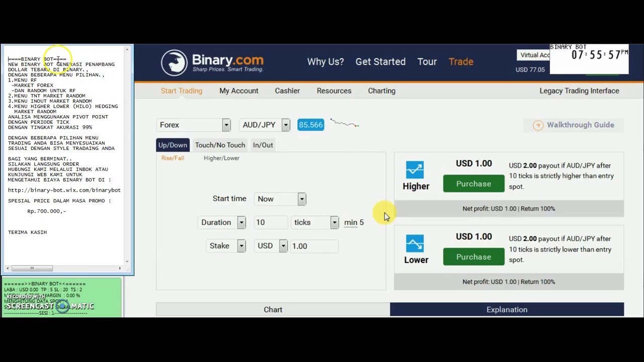644x362 pixels.
Task: Click the TERIMA KASIH text line
Action: (x=27, y=232)
